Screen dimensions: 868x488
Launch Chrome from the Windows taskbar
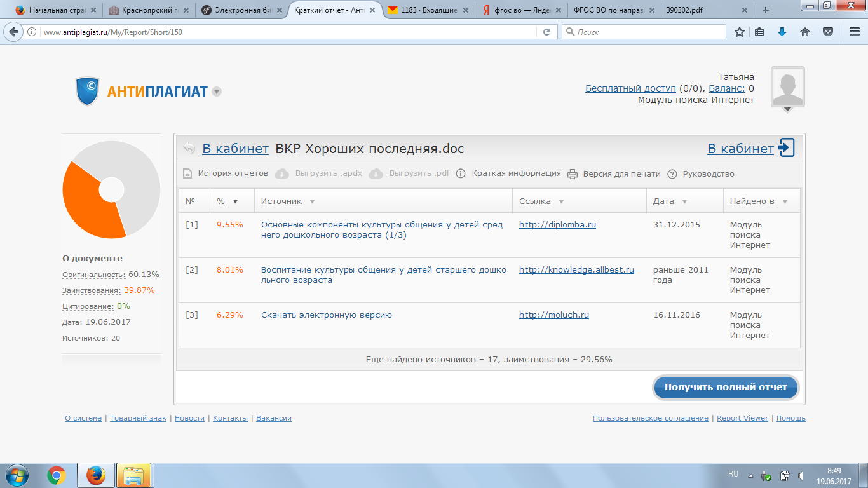click(57, 475)
